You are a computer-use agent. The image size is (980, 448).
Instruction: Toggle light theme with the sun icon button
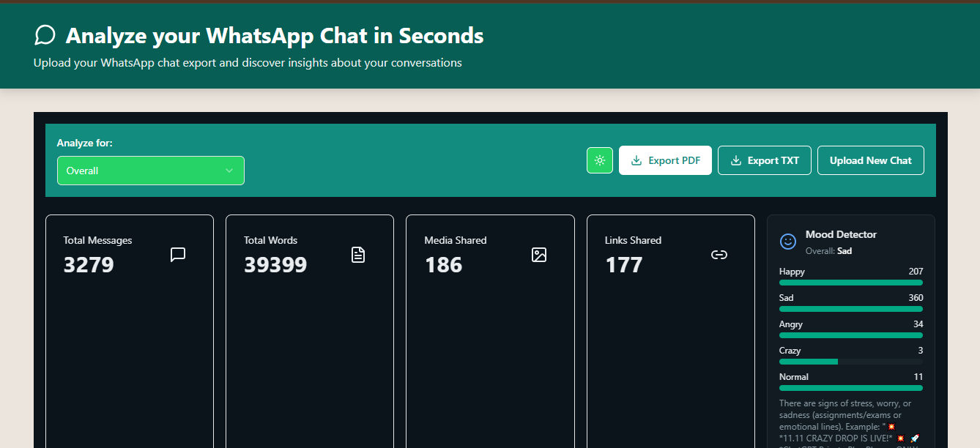click(600, 160)
